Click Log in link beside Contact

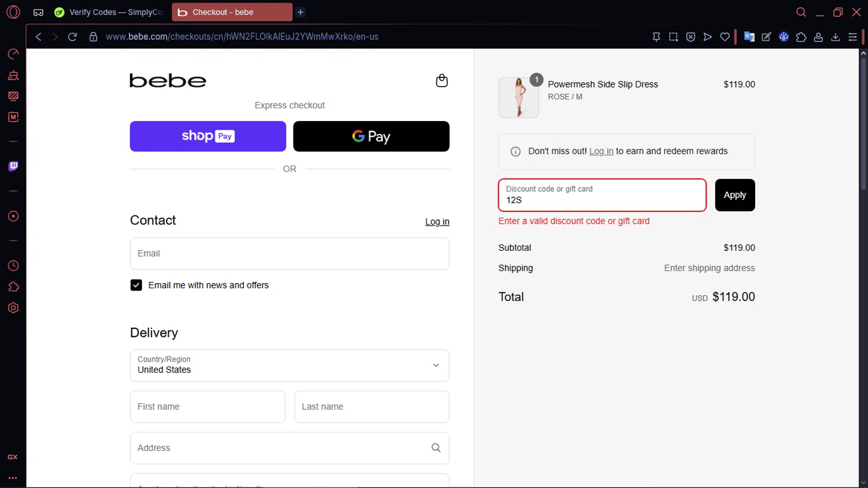click(437, 222)
